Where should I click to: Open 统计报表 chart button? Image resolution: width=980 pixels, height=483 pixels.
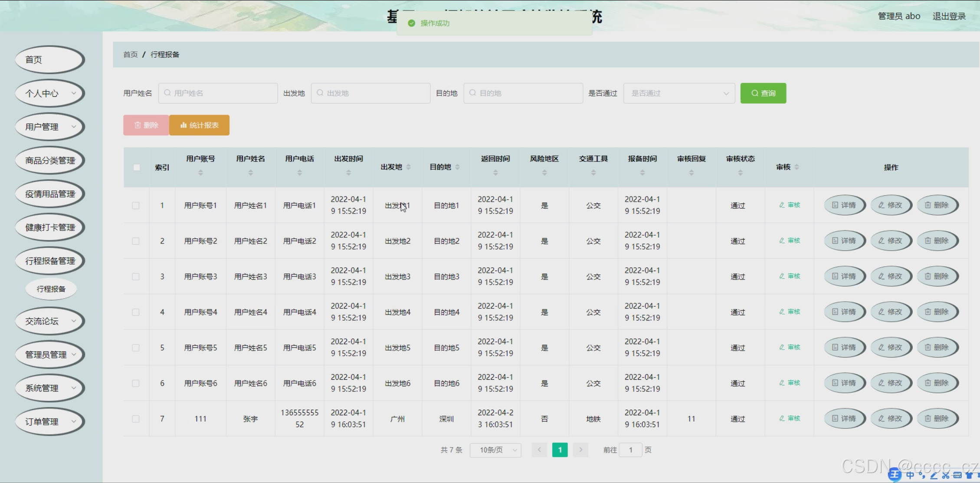tap(199, 125)
